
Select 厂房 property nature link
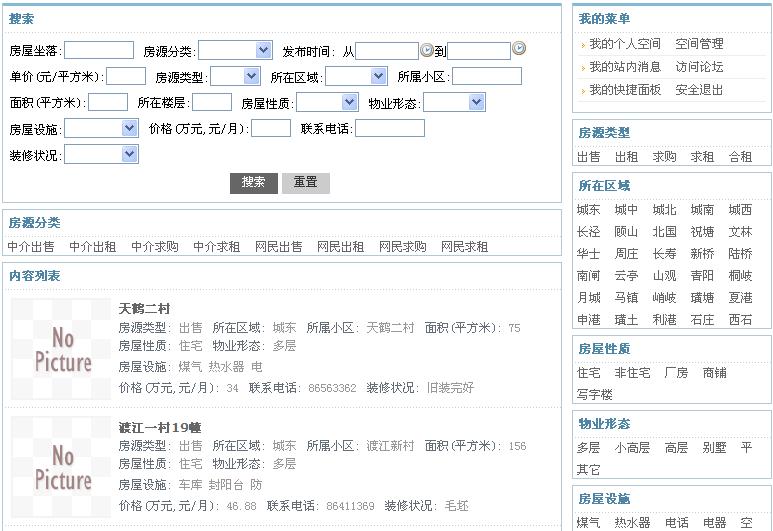coord(676,373)
